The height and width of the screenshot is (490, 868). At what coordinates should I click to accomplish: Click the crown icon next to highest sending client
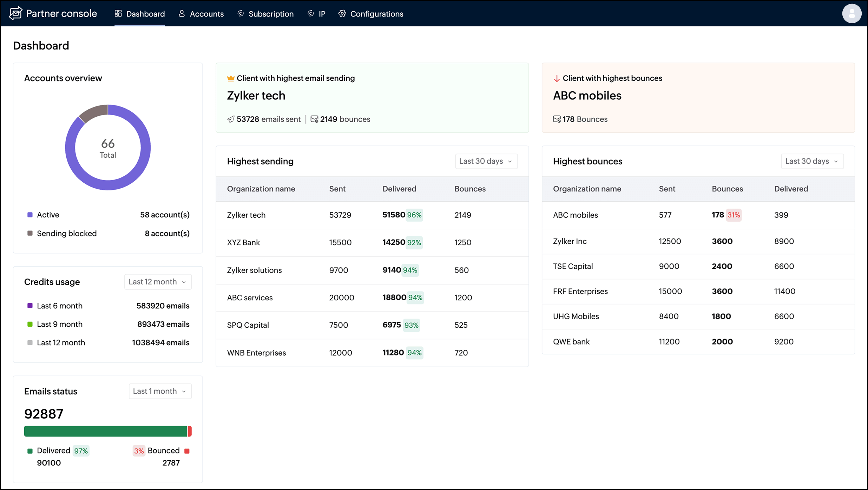point(230,78)
